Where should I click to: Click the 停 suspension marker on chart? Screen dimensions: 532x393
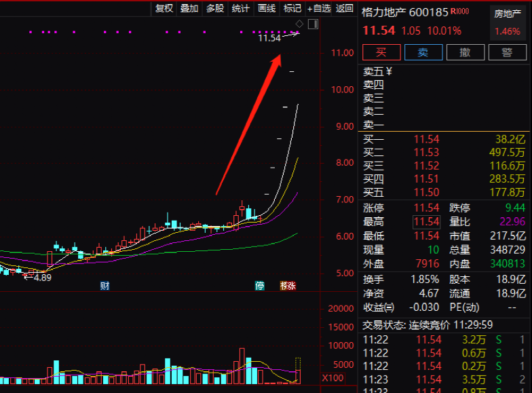tap(259, 286)
